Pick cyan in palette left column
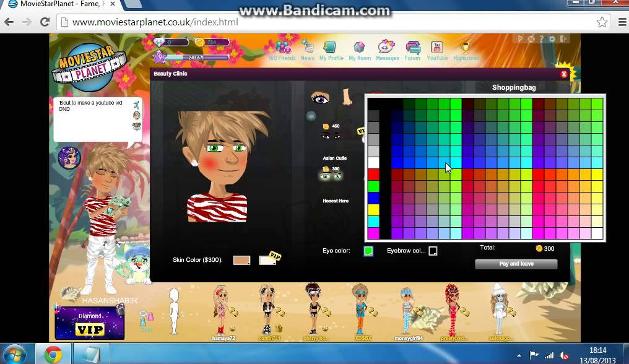 point(373,222)
